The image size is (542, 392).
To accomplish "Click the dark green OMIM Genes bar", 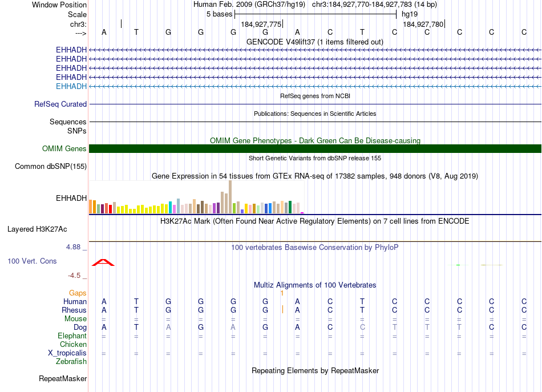I will (315, 149).
